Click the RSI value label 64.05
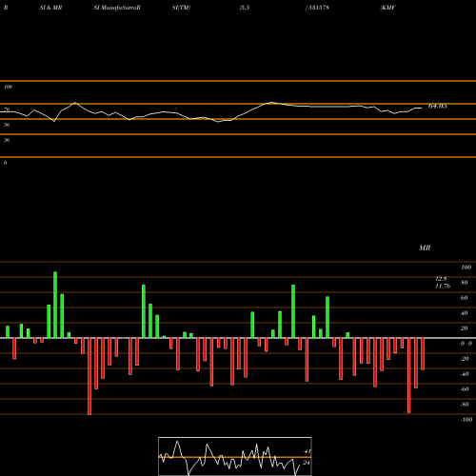This screenshot has height=476, width=476. tap(438, 107)
